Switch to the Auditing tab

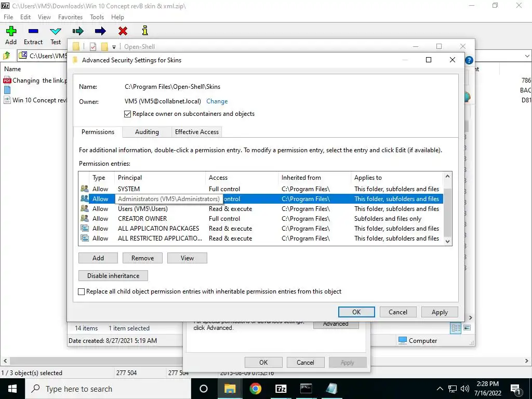[147, 132]
